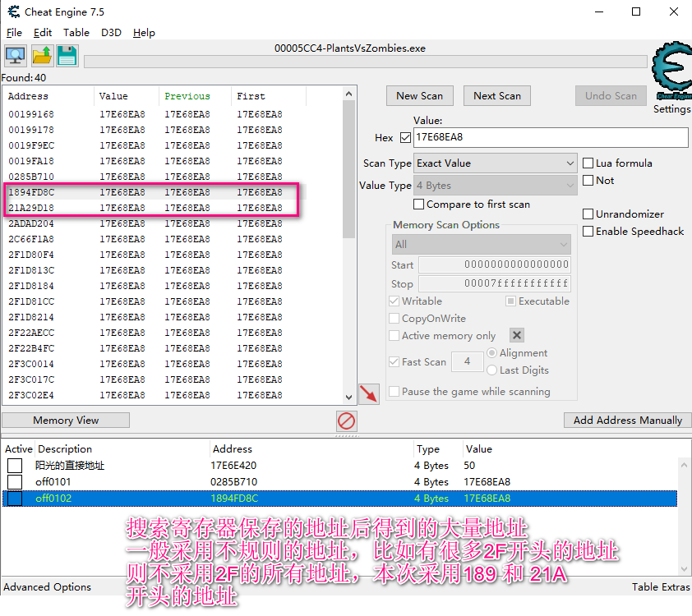Select result address 21A29D18
The image size is (692, 616).
coord(31,208)
